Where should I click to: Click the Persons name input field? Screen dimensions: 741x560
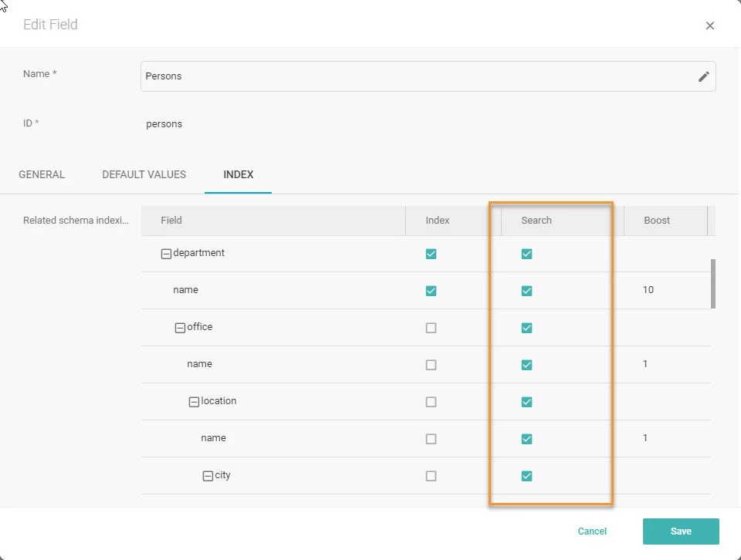tap(428, 76)
